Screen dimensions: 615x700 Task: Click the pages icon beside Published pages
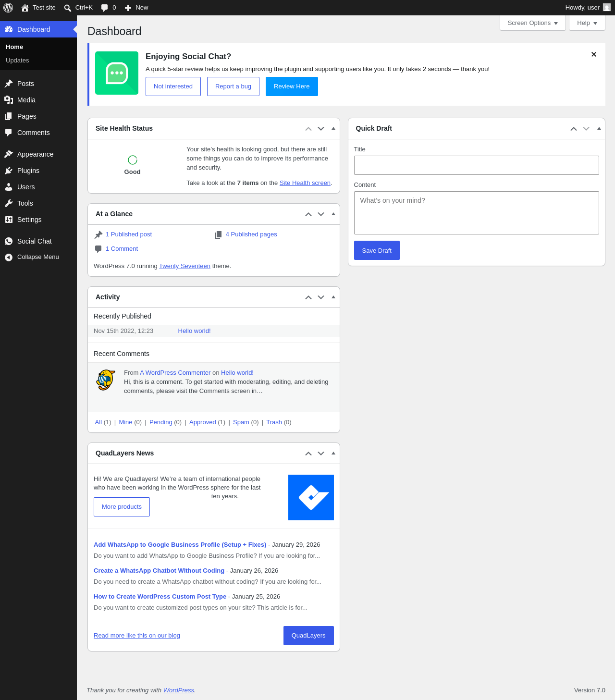(x=219, y=234)
